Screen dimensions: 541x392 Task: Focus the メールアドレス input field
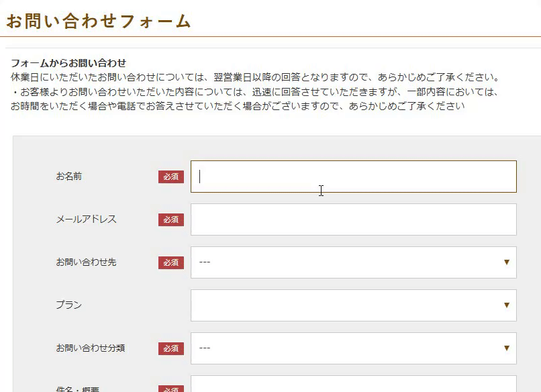click(353, 219)
